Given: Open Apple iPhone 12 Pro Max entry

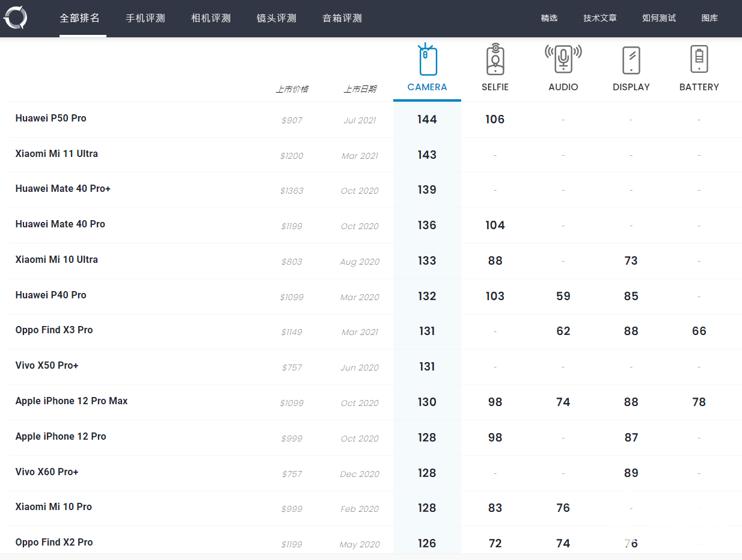Looking at the screenshot, I should [x=72, y=401].
